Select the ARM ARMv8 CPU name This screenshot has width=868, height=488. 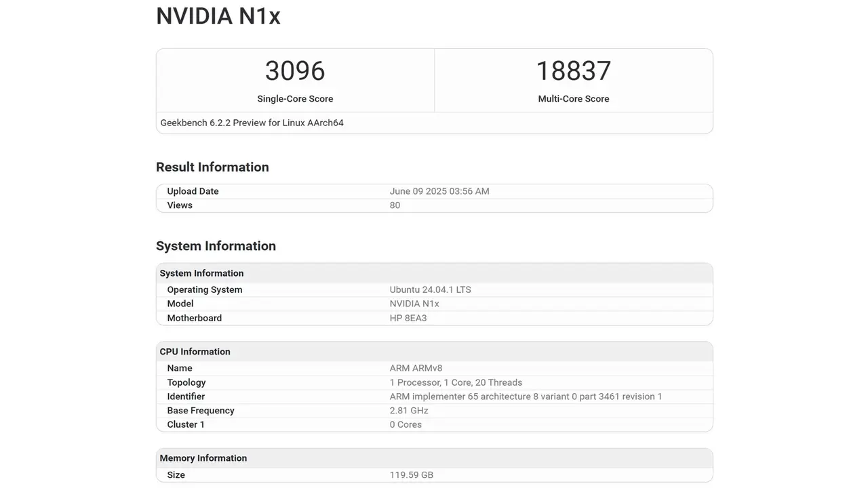coord(416,368)
